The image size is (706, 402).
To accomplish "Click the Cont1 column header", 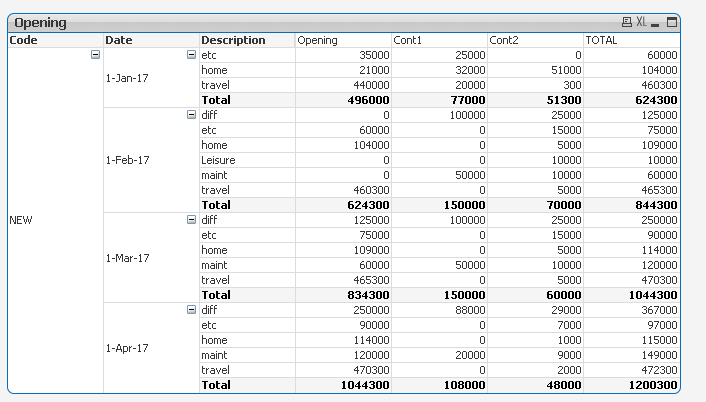I will point(439,40).
